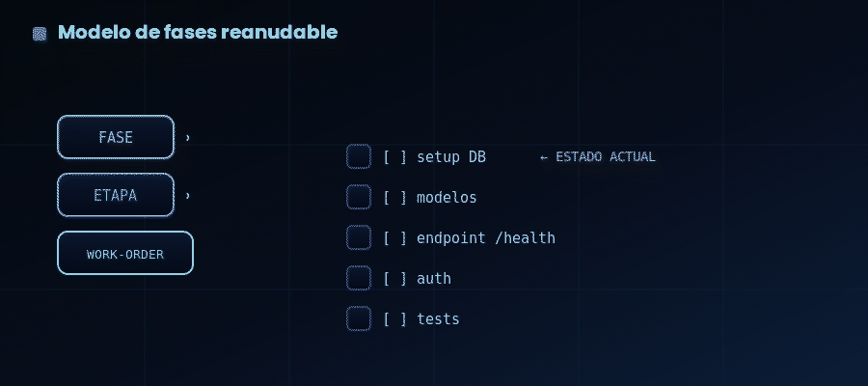Tick the auth task checkbox
The width and height of the screenshot is (868, 386).
(359, 278)
